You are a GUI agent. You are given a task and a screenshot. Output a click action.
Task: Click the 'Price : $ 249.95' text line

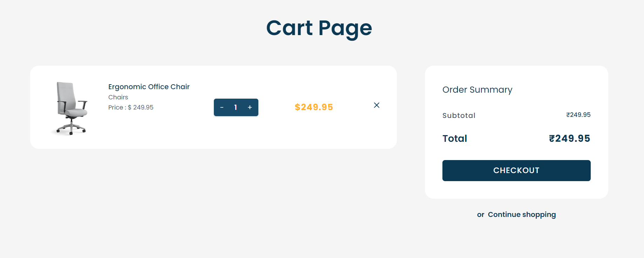(131, 107)
